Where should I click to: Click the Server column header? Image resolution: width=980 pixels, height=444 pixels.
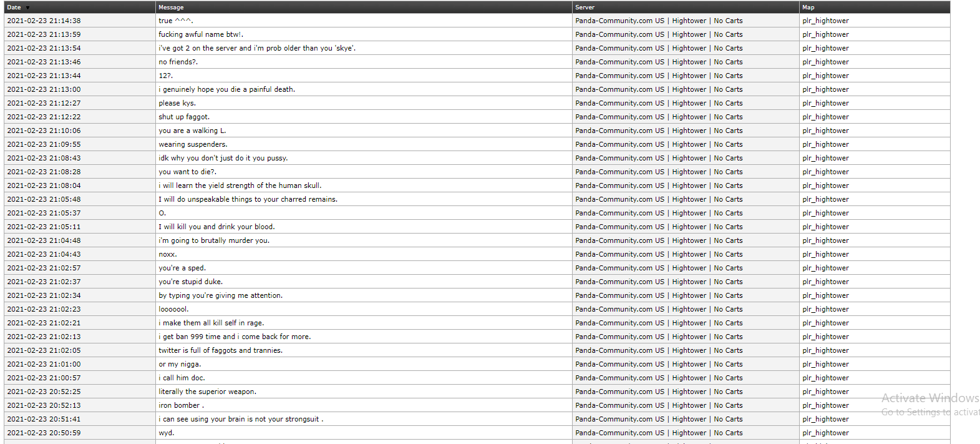(x=585, y=7)
